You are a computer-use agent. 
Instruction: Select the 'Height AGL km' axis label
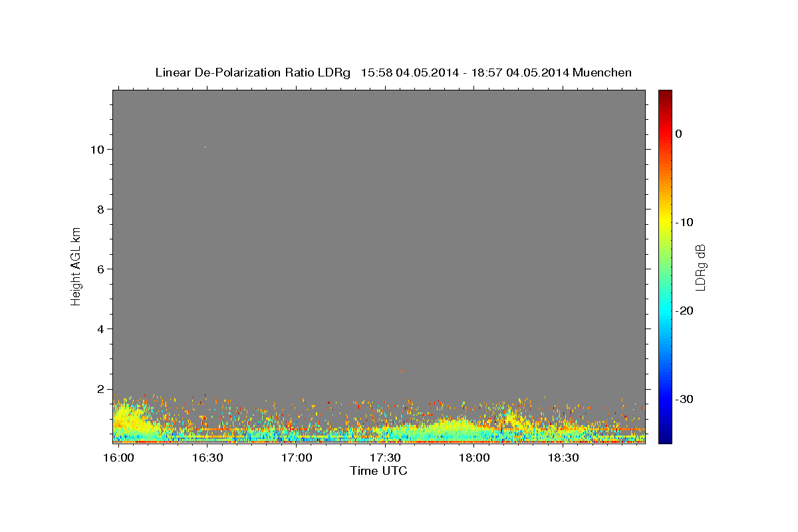(76, 266)
